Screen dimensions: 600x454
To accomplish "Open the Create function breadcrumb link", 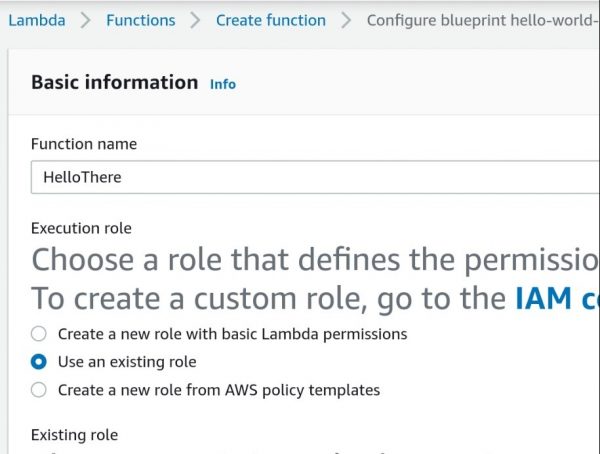I will coord(271,20).
